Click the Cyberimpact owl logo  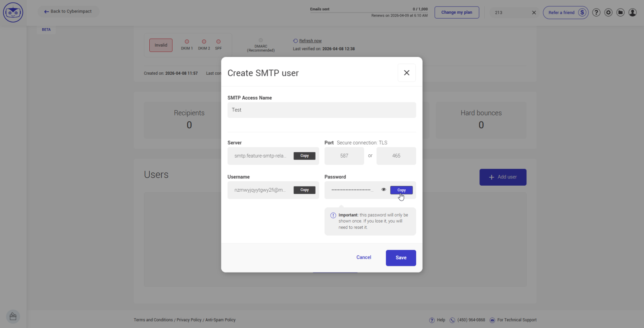(x=13, y=12)
